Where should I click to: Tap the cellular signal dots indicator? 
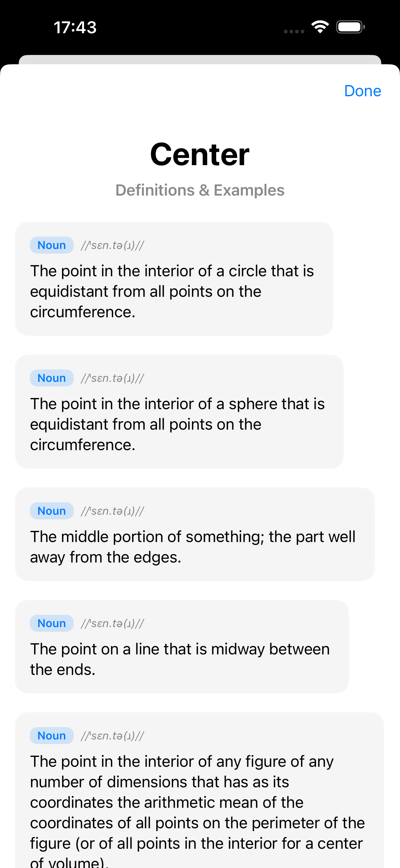pos(294,31)
